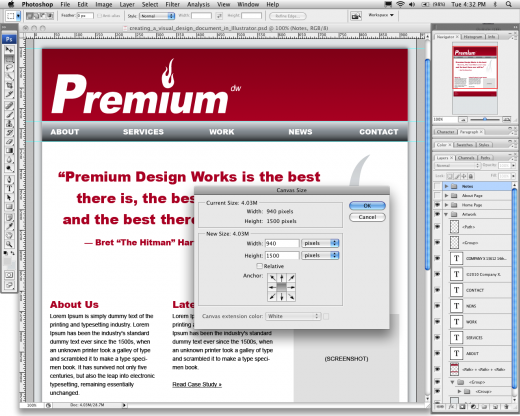
Task: Click the add layer style fx icon
Action: [x=451, y=407]
